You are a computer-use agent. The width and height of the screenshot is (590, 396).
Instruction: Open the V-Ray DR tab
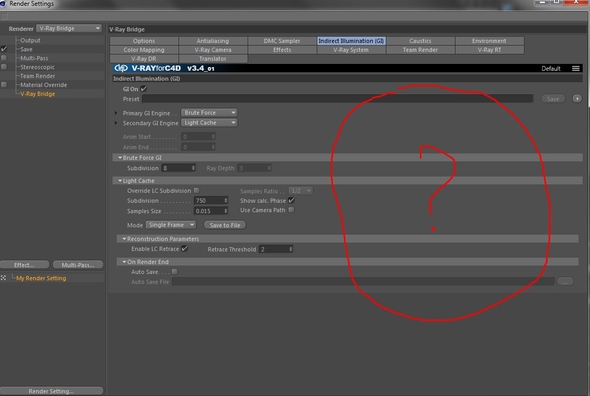click(144, 59)
